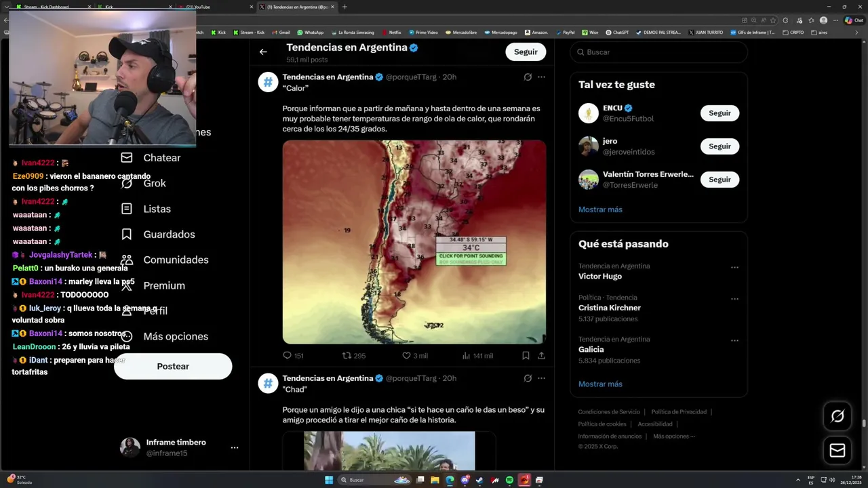Open Steam from the taskbar
The height and width of the screenshot is (488, 868).
[479, 480]
